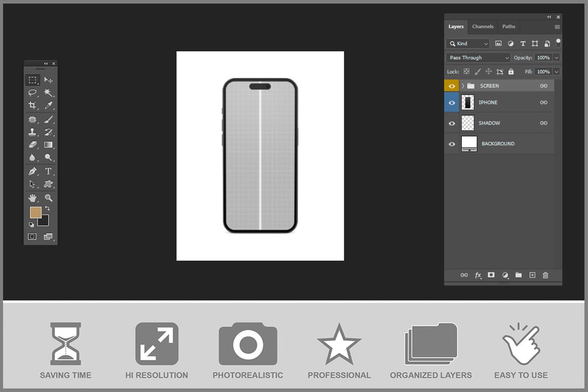Select the History Brush tool
Viewport: 588px width, 392px height.
48,132
